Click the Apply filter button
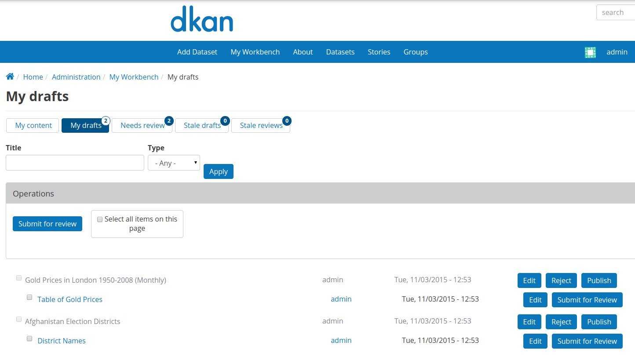 pos(219,171)
